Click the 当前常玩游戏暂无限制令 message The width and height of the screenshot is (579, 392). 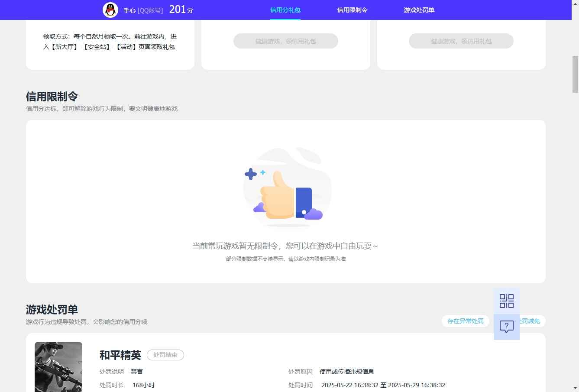[285, 246]
